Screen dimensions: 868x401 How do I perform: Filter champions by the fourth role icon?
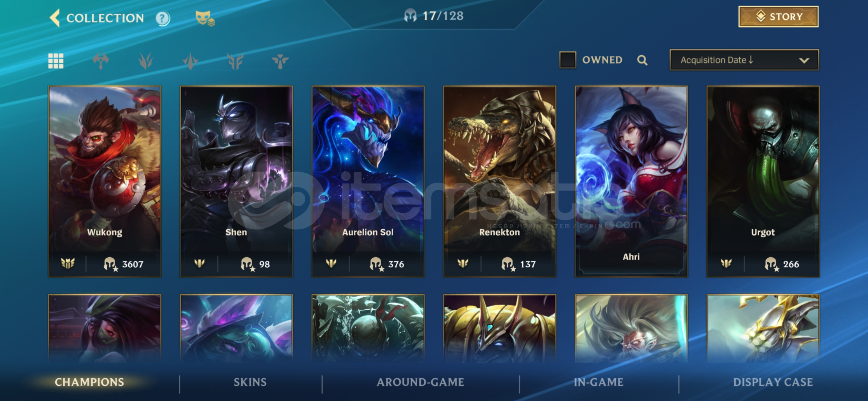(235, 61)
